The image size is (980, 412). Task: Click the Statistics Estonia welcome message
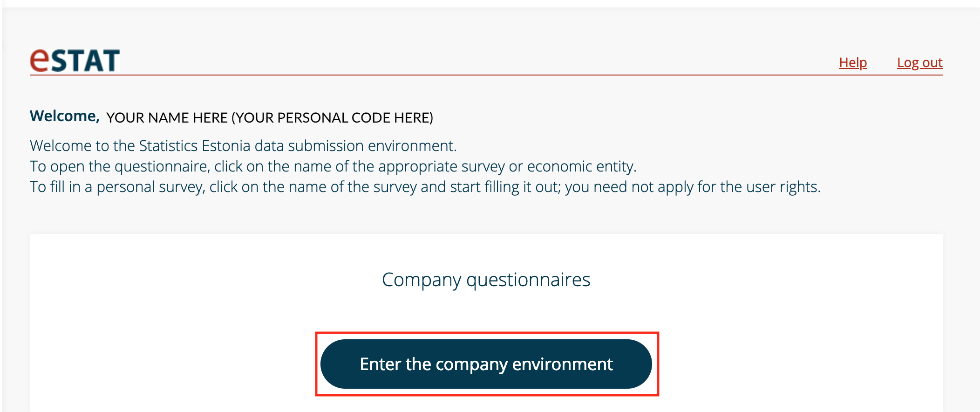coord(243,145)
